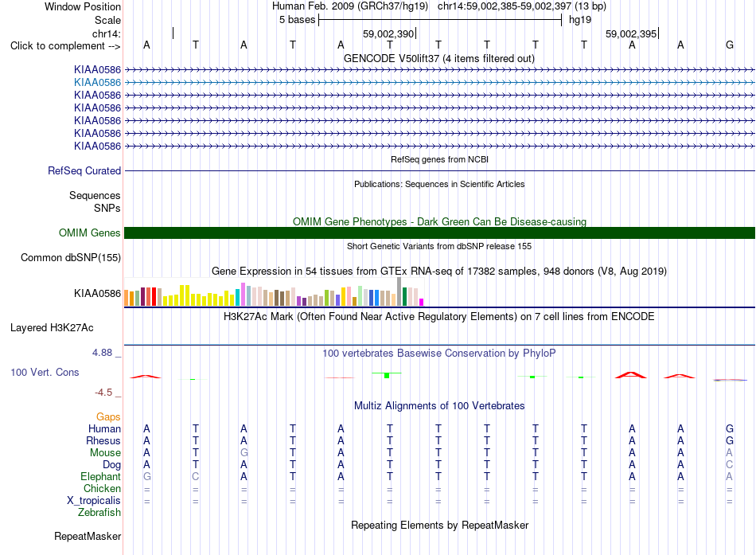Click the 59,002,395 ruler coordinate

pyautogui.click(x=631, y=33)
